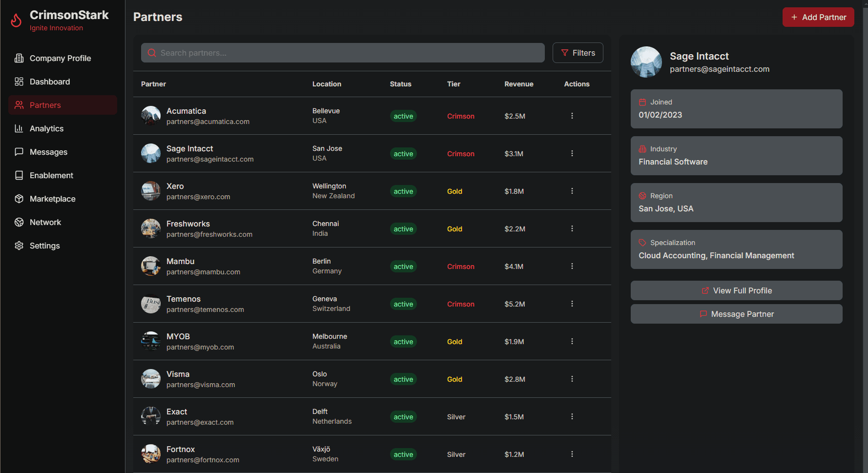868x473 pixels.
Task: Click the globe icon beside Region
Action: coord(642,196)
